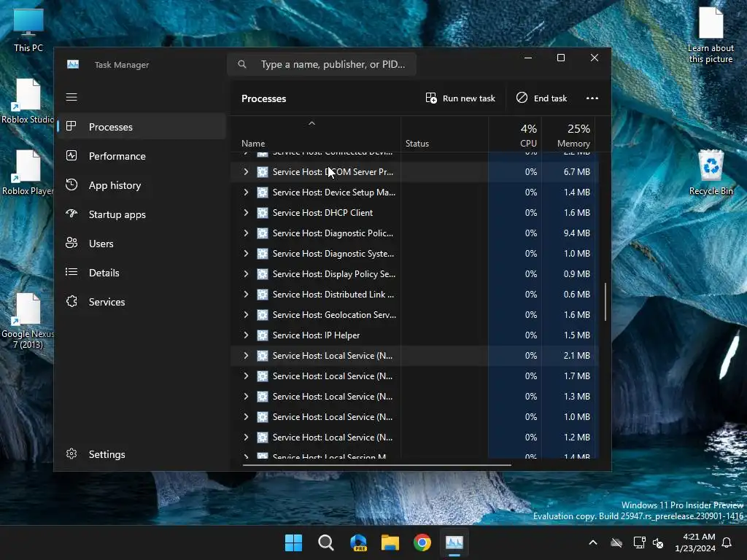
Task: Select Roblox Player desktop shortcut
Action: click(x=27, y=173)
